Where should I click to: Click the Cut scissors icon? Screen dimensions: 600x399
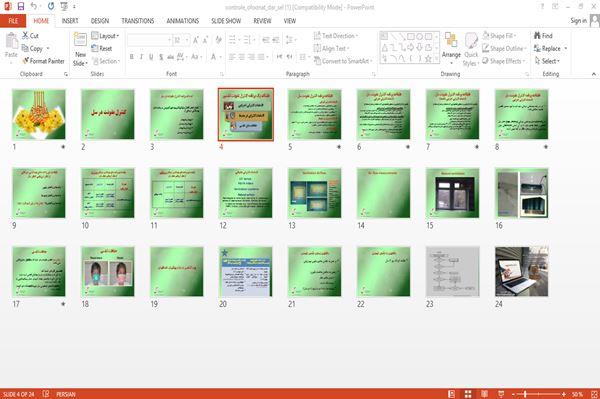pos(25,36)
